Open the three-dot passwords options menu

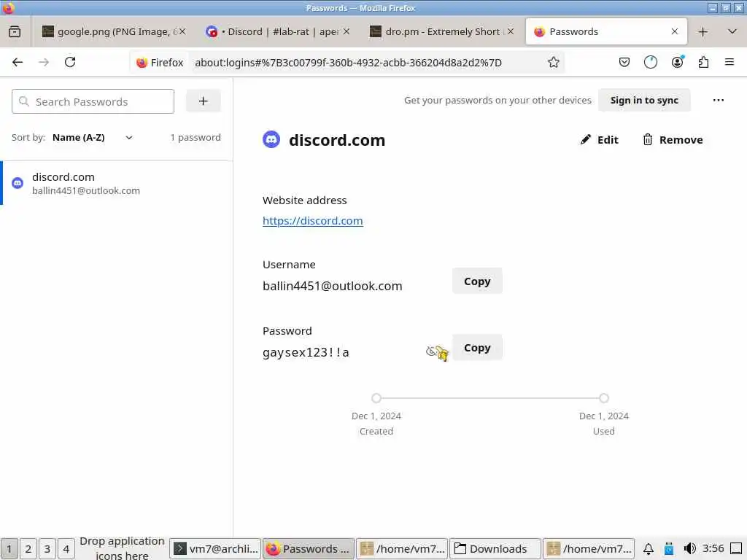(719, 101)
